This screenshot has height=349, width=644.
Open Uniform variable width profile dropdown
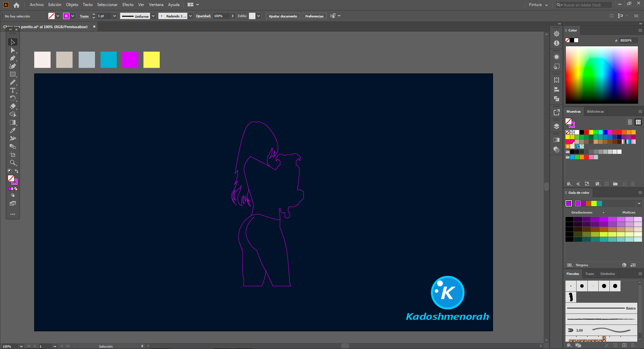[x=153, y=16]
